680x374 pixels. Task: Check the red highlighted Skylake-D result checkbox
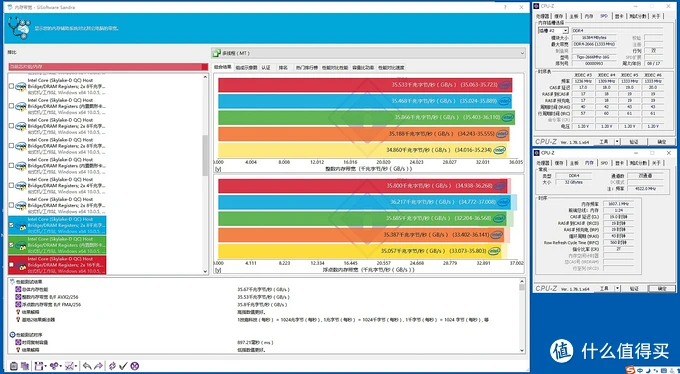coord(11,265)
